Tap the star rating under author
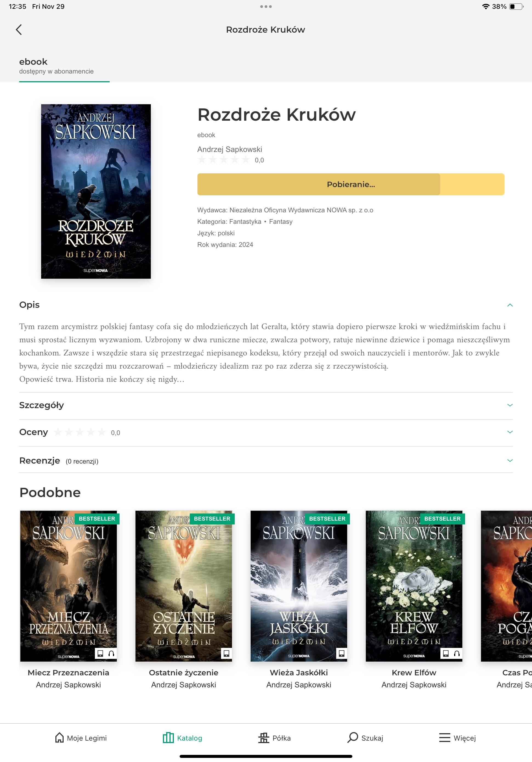 tap(224, 160)
